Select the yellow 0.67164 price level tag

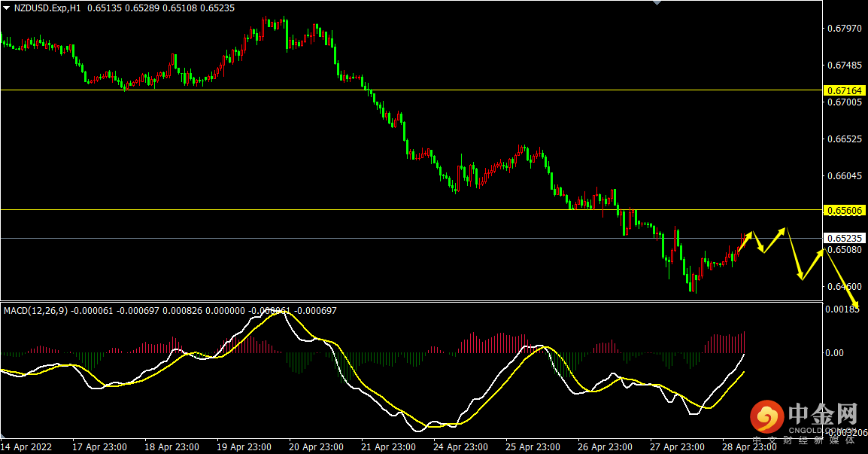coord(844,90)
